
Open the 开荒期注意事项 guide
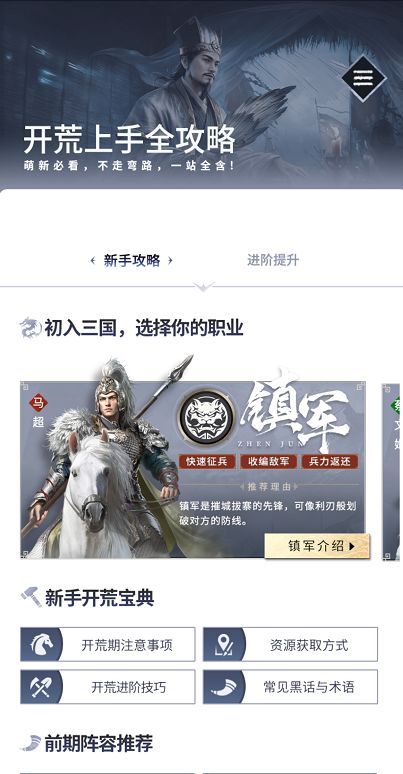108,644
